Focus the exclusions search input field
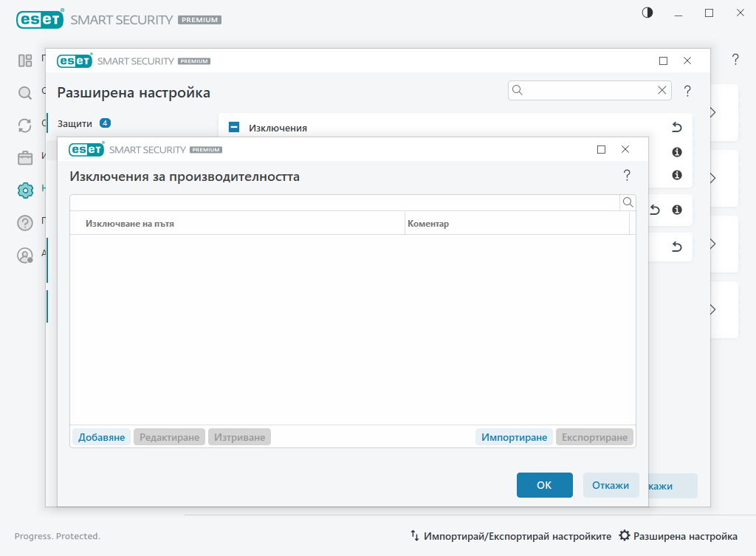Screen dimensions: 756x556 [344, 202]
